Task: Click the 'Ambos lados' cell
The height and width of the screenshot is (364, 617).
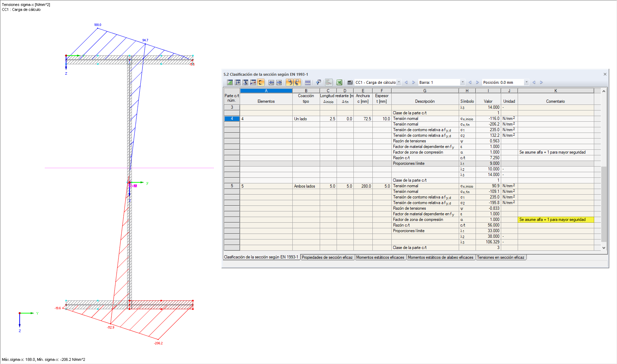Action: pyautogui.click(x=306, y=186)
